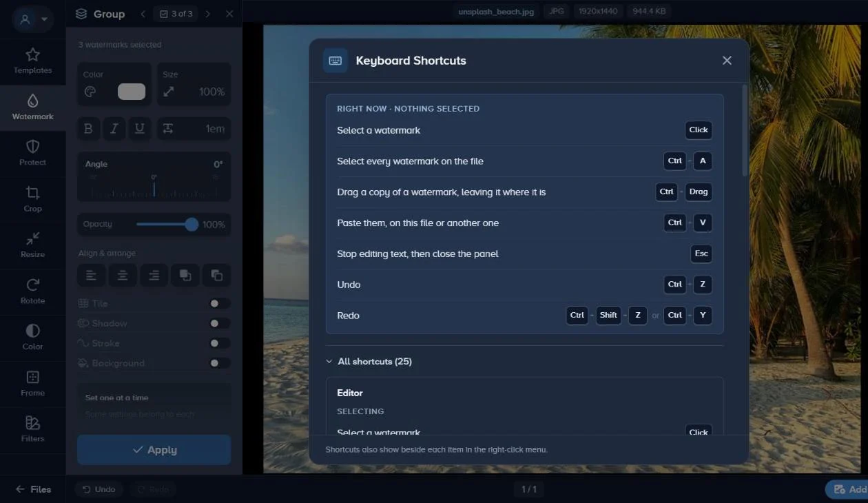Open the Resize tool
This screenshot has width=868, height=503.
point(32,245)
